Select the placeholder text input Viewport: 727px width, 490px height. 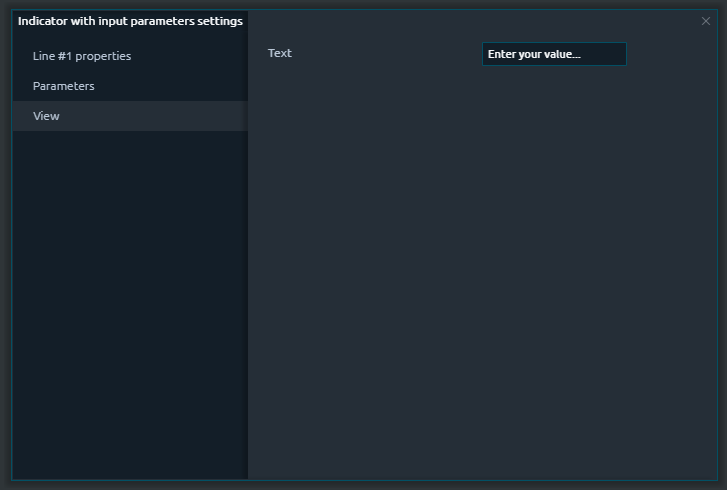coord(554,54)
